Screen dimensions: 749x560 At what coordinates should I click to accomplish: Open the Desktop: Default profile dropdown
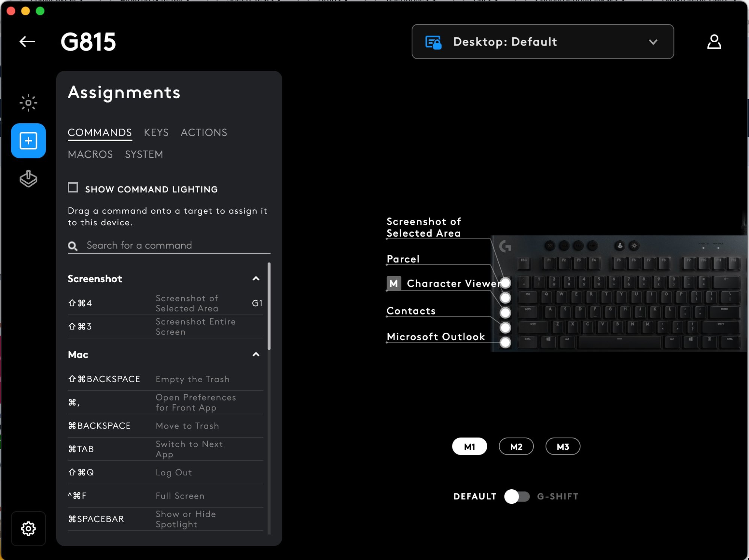click(543, 42)
